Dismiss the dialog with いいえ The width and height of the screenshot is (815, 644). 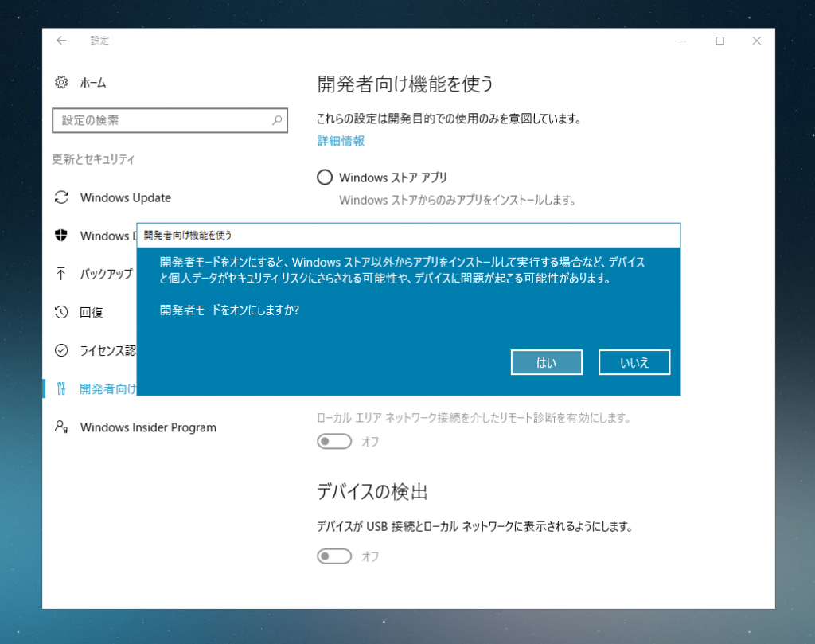[634, 362]
